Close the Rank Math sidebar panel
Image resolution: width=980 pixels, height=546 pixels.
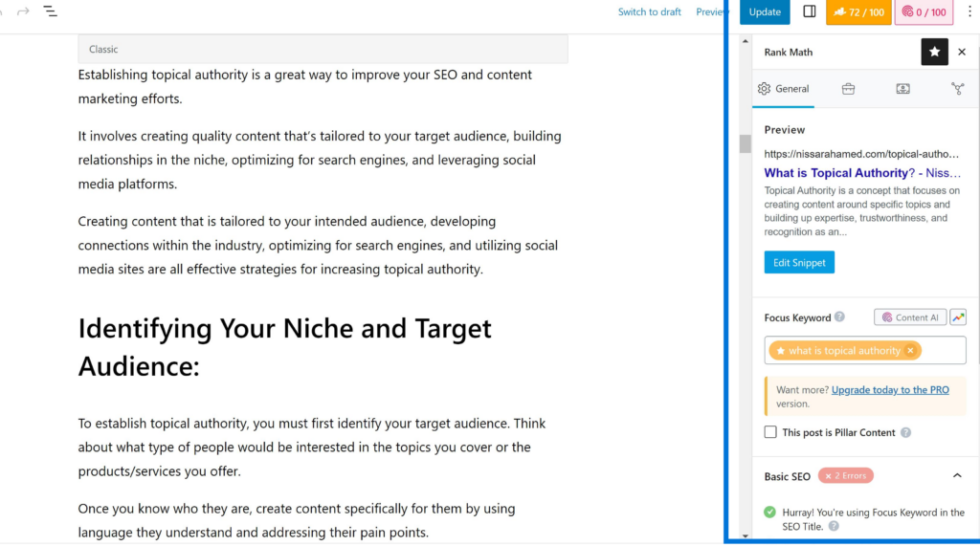962,52
